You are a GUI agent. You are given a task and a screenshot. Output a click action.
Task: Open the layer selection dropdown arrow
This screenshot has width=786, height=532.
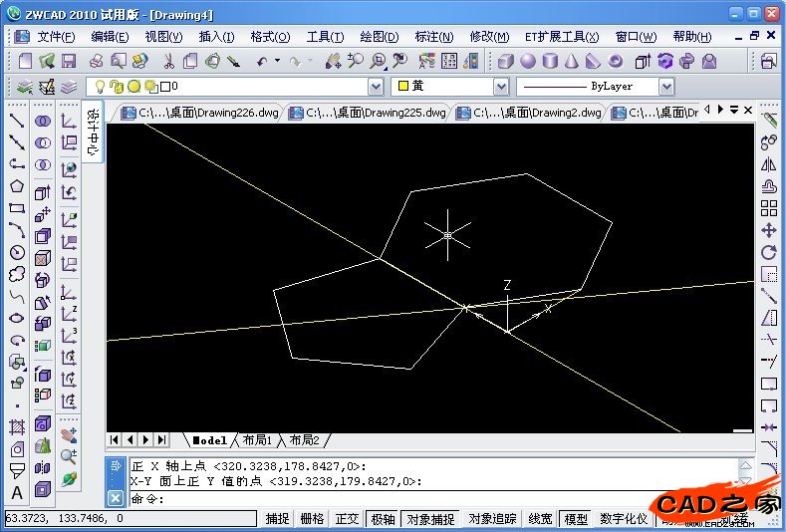(376, 87)
